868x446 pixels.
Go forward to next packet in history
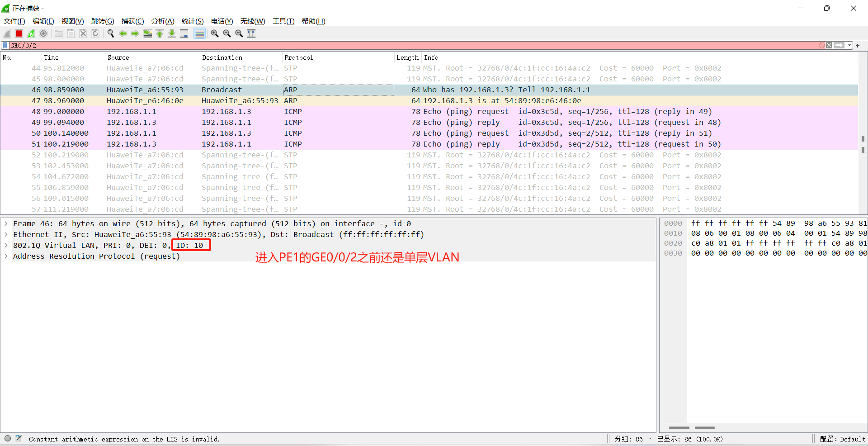point(135,33)
